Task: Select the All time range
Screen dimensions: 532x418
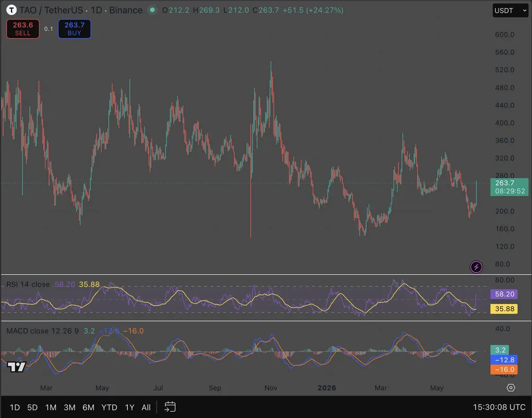Action: point(146,407)
